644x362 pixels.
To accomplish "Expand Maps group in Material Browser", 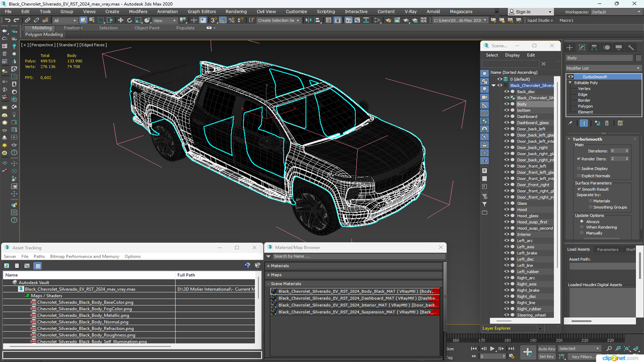I will (x=268, y=275).
